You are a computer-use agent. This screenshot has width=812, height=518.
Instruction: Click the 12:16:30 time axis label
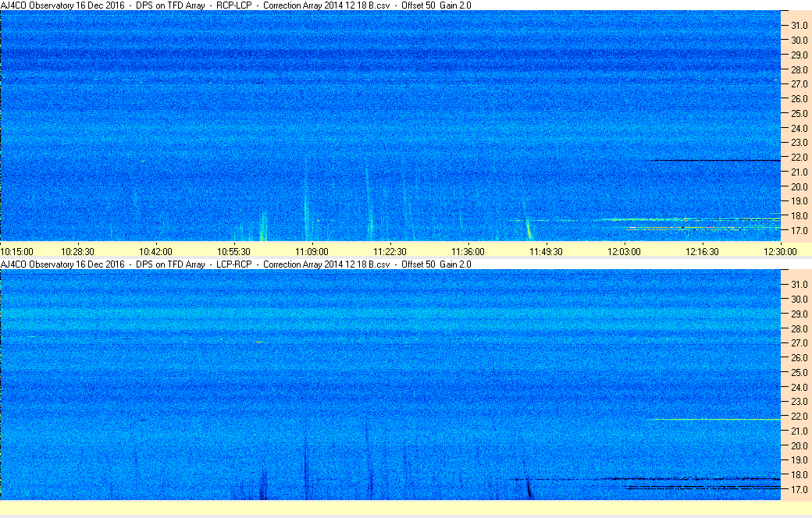point(702,252)
